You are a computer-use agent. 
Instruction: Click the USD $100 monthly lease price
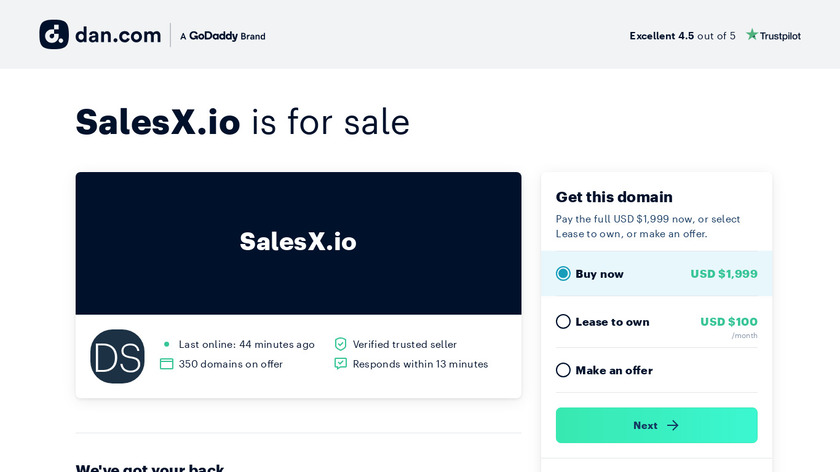(x=728, y=322)
